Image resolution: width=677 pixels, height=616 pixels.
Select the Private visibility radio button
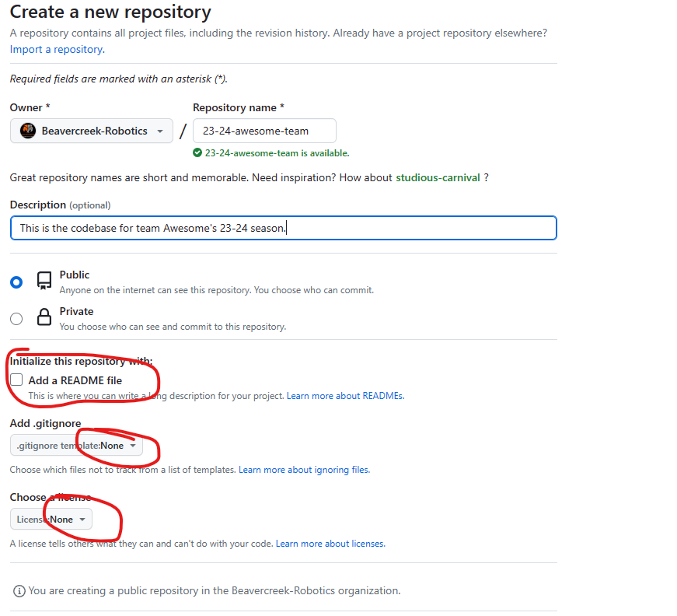point(16,319)
